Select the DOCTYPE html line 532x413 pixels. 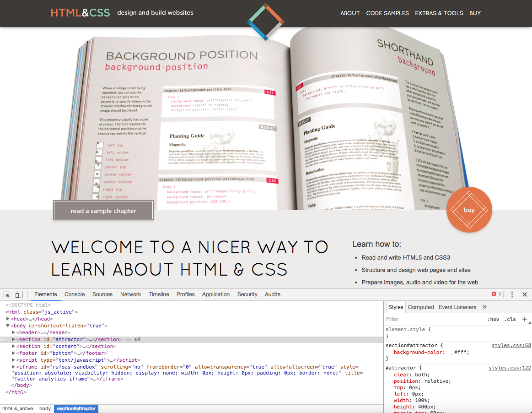[x=28, y=305]
